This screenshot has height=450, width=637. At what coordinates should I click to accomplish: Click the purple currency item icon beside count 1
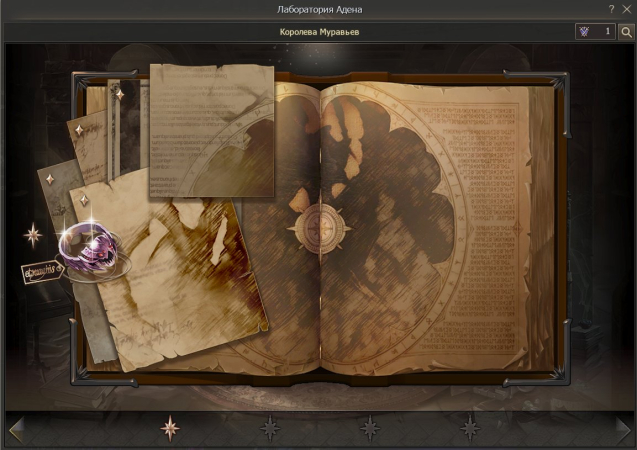coord(584,32)
